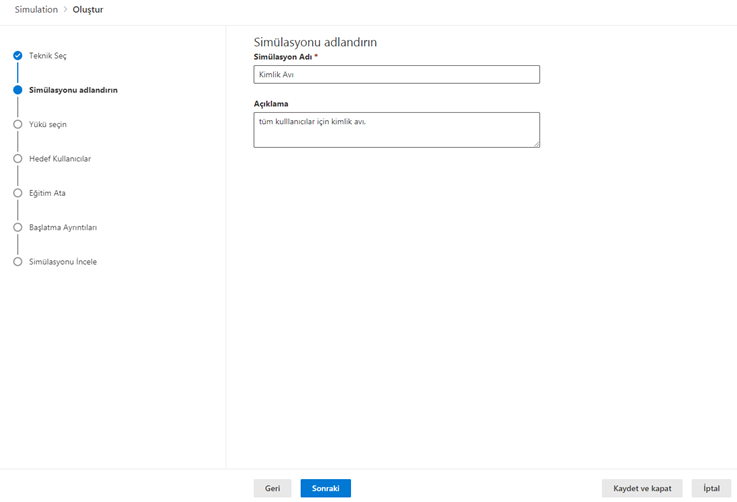Click the breadcrumb chevron after Simulation

65,9
